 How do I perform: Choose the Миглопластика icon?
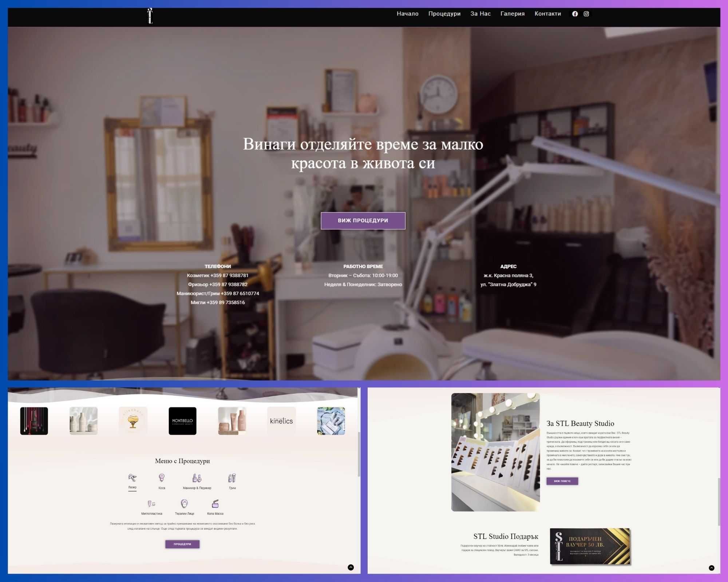click(151, 504)
